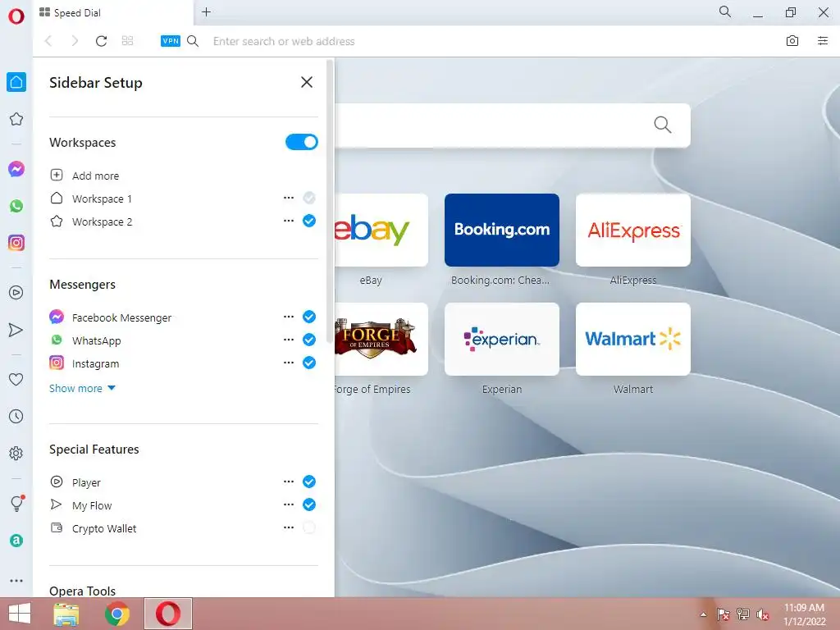Click the Opera taskbar button
The image size is (840, 630).
[x=168, y=614]
